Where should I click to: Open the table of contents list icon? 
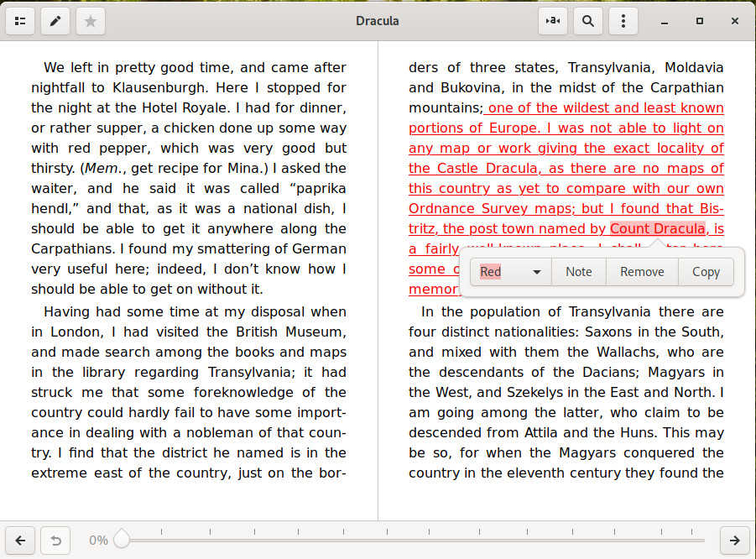[20, 21]
